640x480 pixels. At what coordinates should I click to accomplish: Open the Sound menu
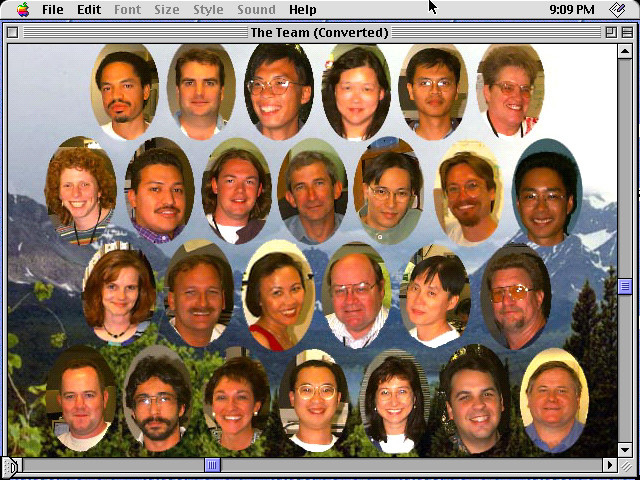point(256,10)
